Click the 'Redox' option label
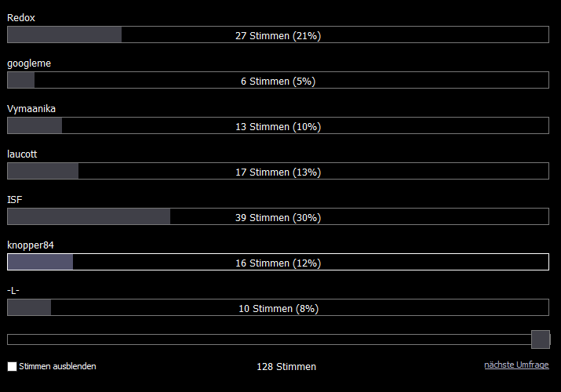Screen dimensions: 561x392 [x=21, y=18]
